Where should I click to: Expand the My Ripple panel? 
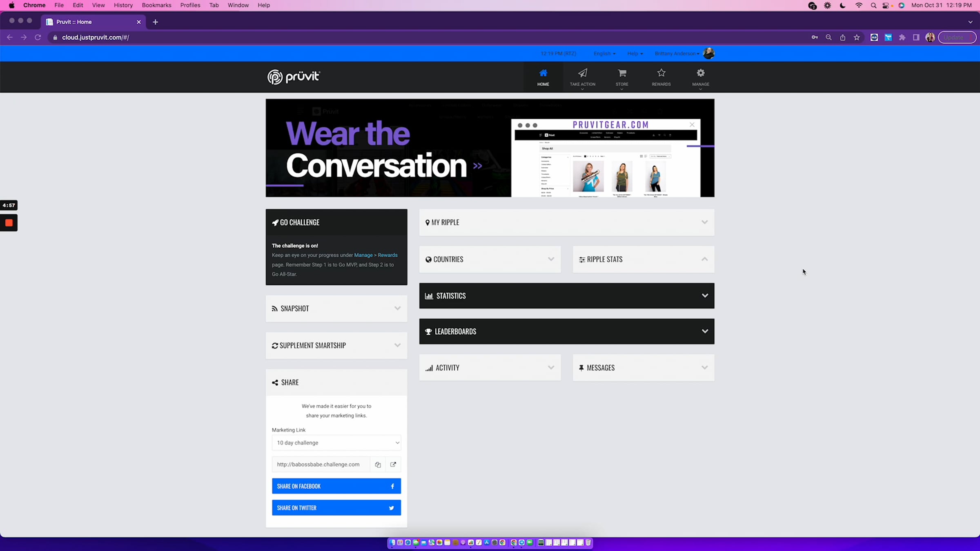pyautogui.click(x=704, y=222)
